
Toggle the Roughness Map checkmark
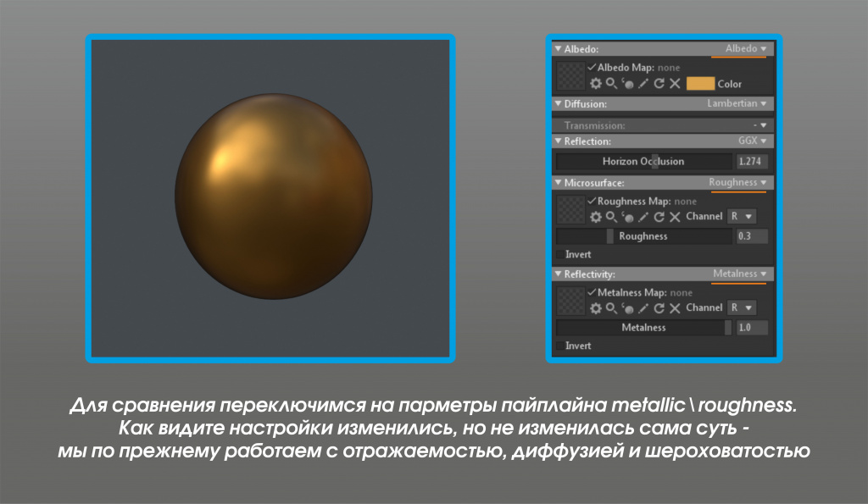coord(592,200)
